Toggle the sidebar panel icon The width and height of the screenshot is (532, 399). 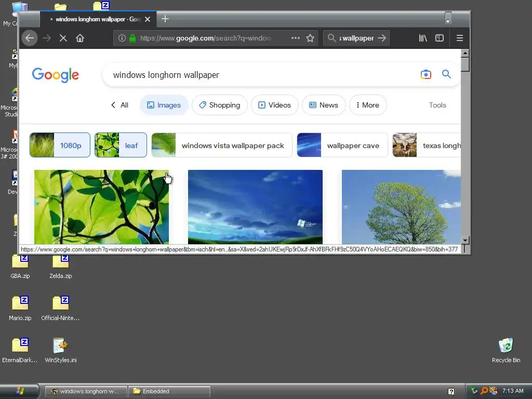440,38
